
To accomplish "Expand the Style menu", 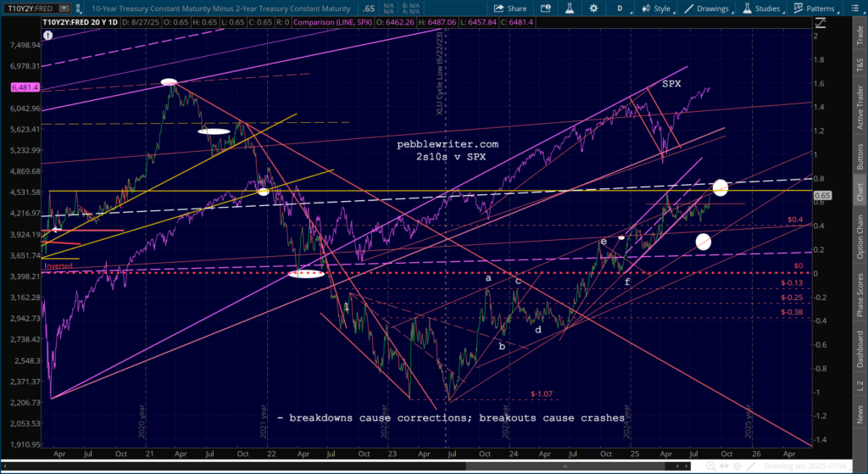I will pyautogui.click(x=656, y=8).
